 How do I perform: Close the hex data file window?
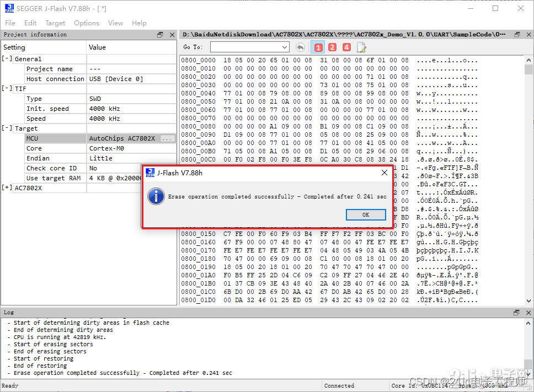tap(529, 34)
